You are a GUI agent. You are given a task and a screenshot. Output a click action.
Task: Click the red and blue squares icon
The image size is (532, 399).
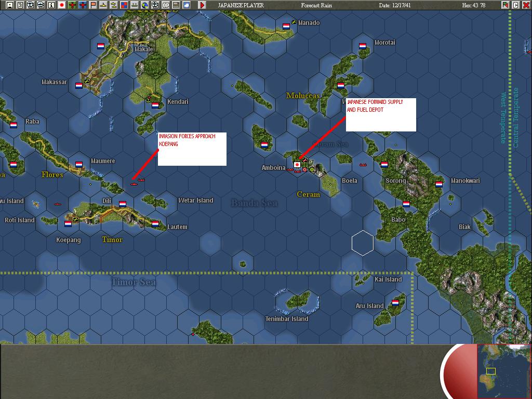[x=124, y=5]
